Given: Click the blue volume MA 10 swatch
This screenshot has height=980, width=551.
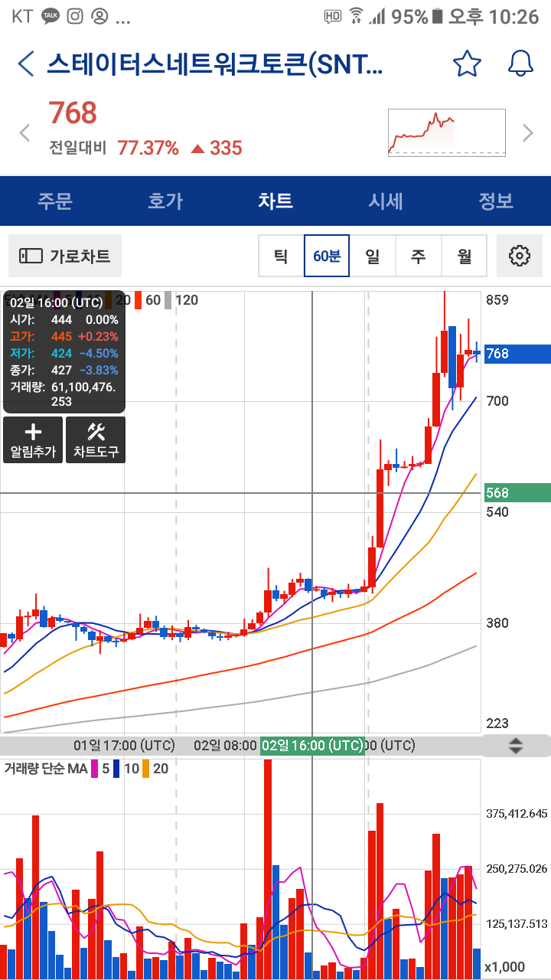Looking at the screenshot, I should pyautogui.click(x=116, y=769).
